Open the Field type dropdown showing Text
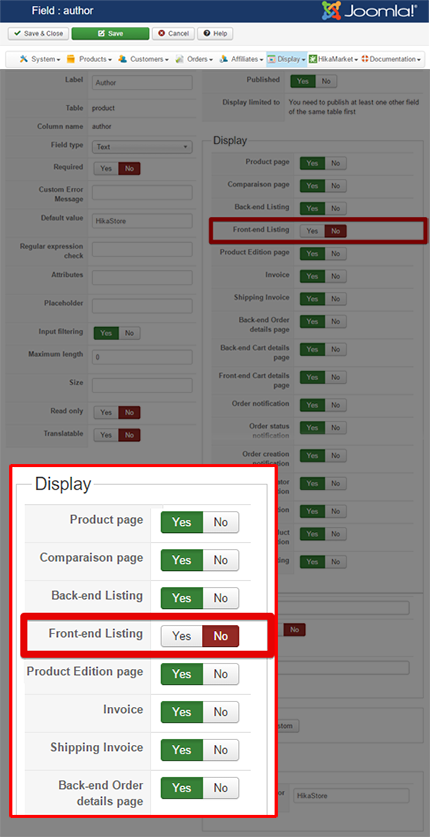This screenshot has width=430, height=837. pos(142,146)
